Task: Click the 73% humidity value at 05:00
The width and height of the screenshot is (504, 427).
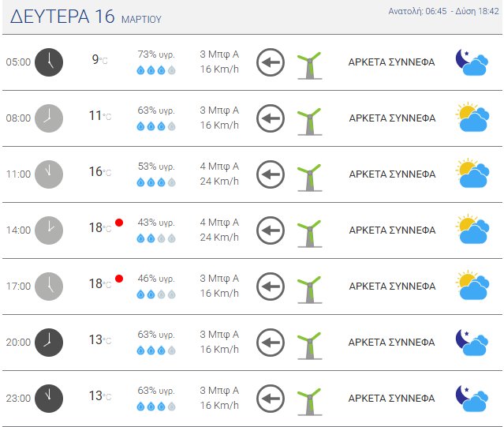Action: 155,54
